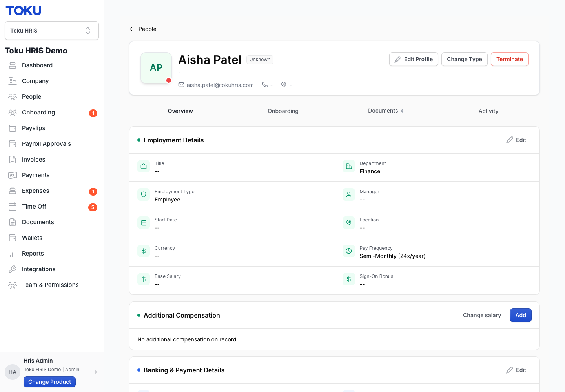Click the Reports bar chart icon
This screenshot has height=392, width=565.
click(x=13, y=254)
